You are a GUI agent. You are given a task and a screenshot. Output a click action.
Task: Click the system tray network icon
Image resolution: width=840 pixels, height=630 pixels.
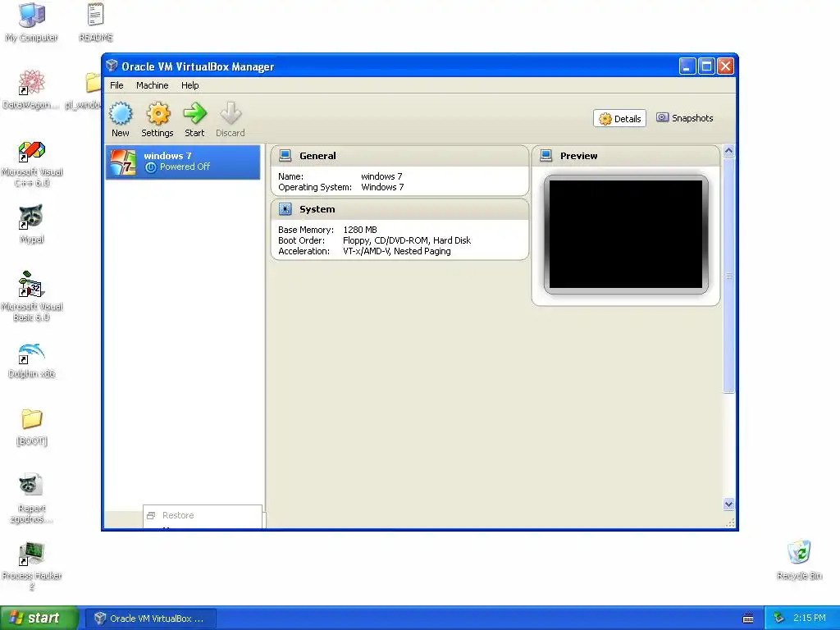pos(779,619)
